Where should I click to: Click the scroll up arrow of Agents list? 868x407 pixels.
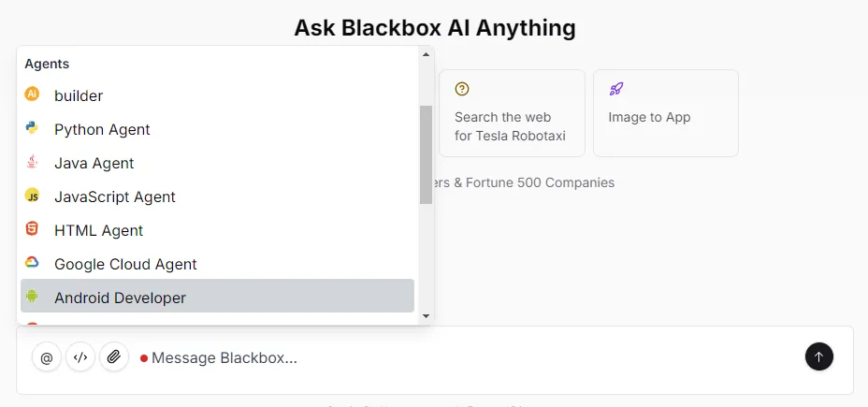click(426, 54)
